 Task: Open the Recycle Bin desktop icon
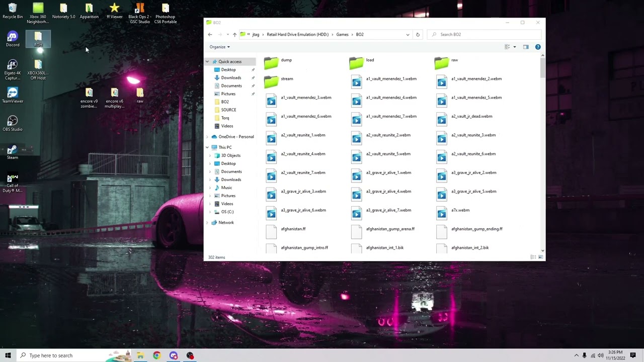(x=13, y=11)
